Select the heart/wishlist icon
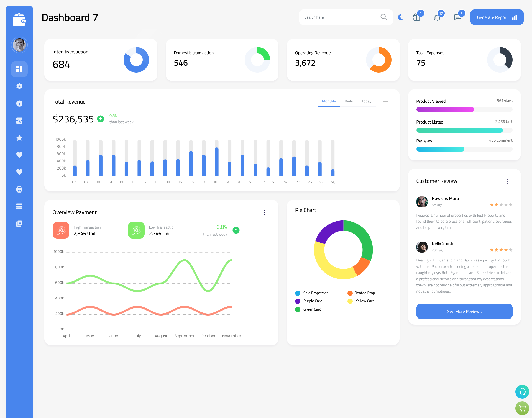The height and width of the screenshot is (418, 532). click(19, 155)
